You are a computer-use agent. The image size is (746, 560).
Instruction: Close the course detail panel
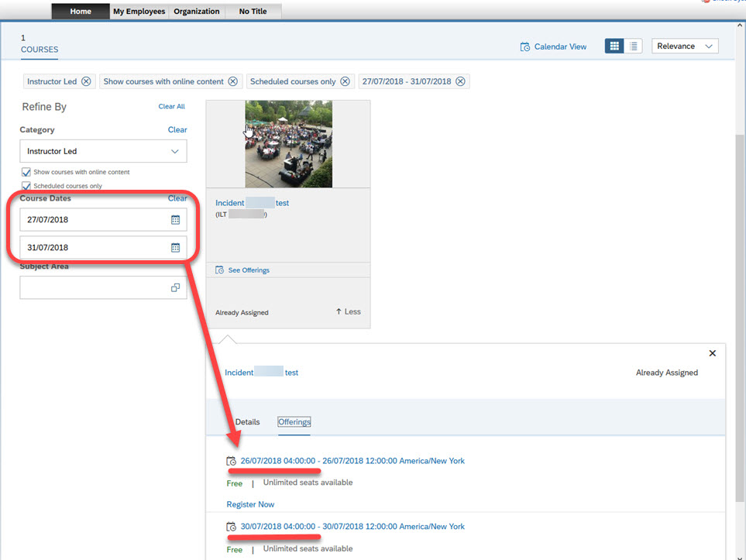click(x=712, y=353)
